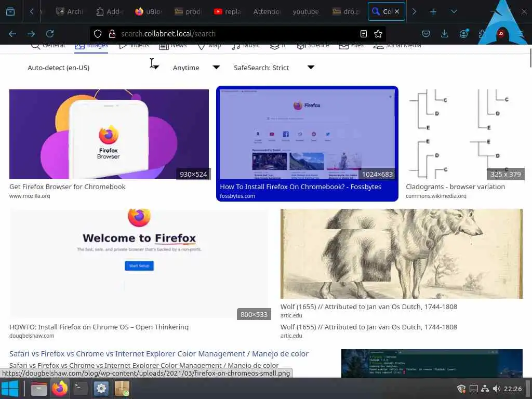This screenshot has width=532, height=399.
Task: Expand the Auto-detect (en-US) language dropdown
Action: click(94, 68)
